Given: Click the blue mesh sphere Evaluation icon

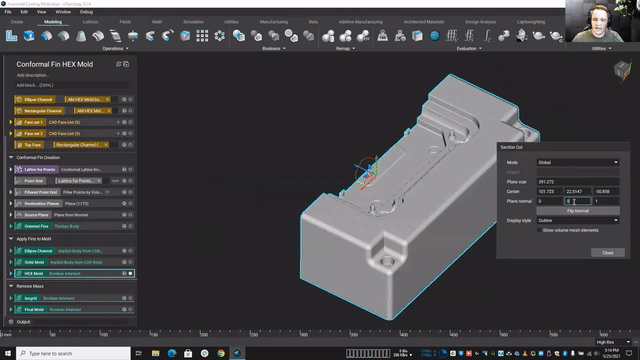Looking at the screenshot, I should 435,36.
